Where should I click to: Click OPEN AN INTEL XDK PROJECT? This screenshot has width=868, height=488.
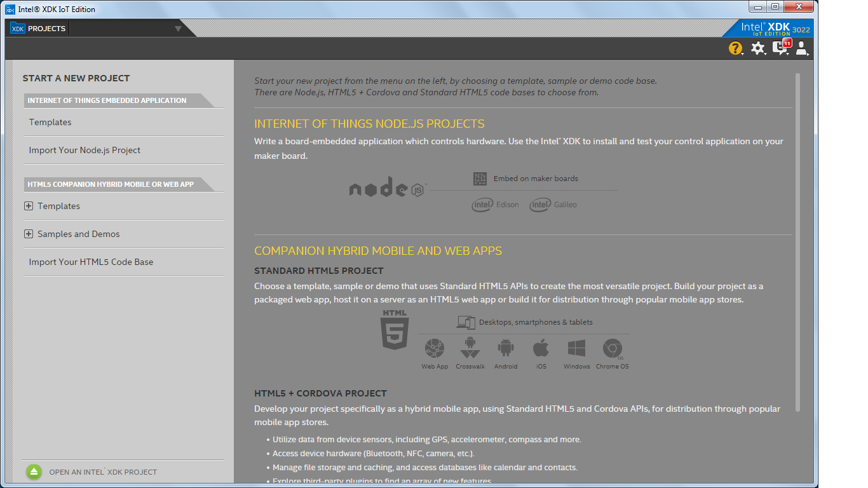103,472
